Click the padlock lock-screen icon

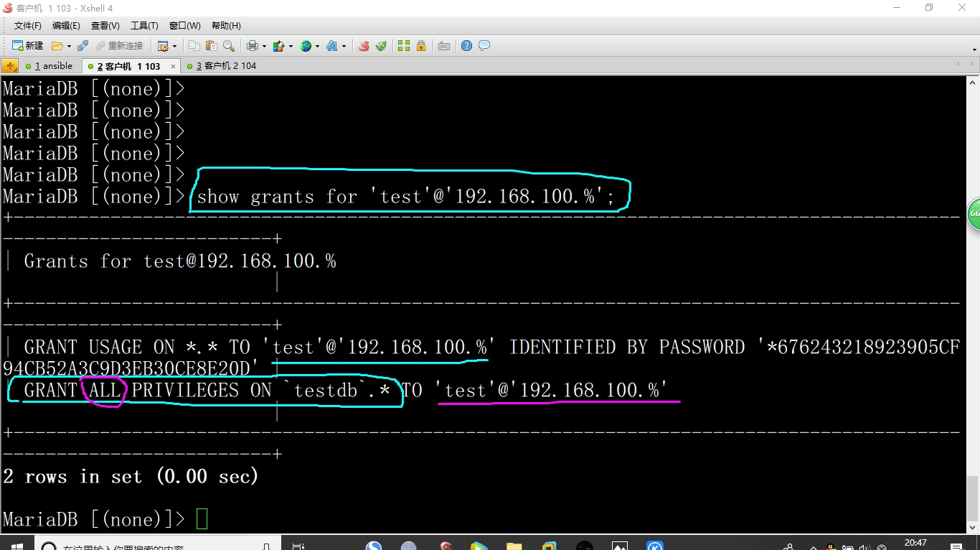[x=421, y=46]
